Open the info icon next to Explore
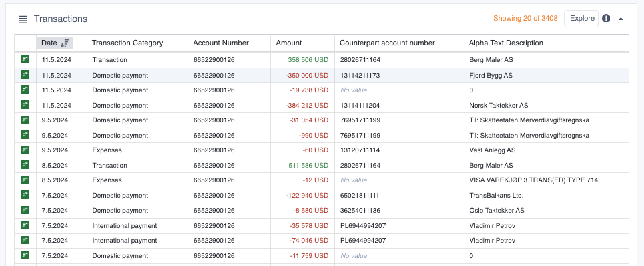The height and width of the screenshot is (266, 644). (606, 19)
